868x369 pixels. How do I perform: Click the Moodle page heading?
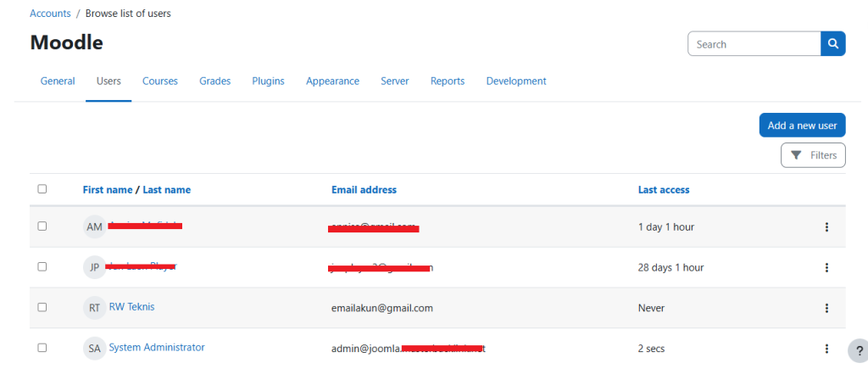(66, 42)
